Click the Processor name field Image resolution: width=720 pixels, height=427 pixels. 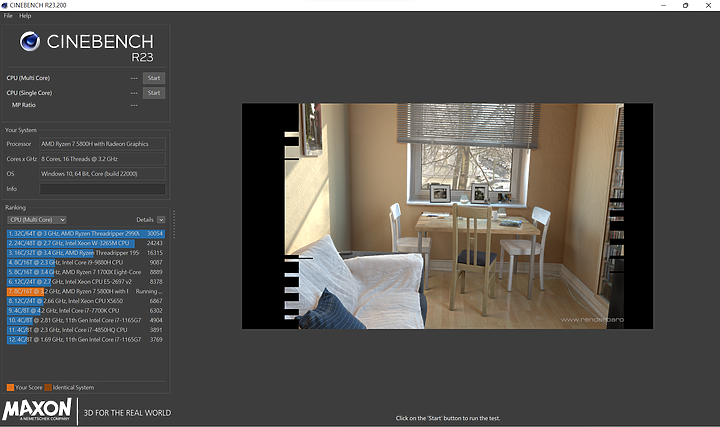pos(102,144)
